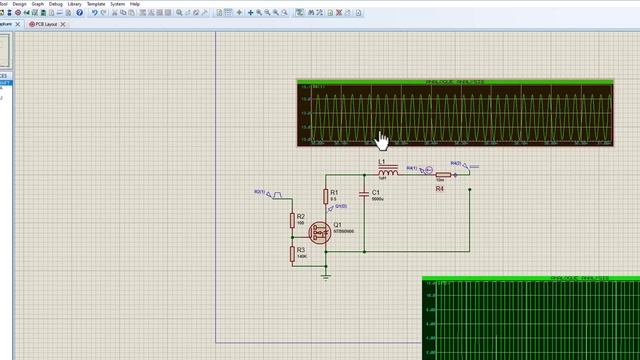Select capacitor C1 in the schematic
This screenshot has width=640, height=360.
[364, 194]
